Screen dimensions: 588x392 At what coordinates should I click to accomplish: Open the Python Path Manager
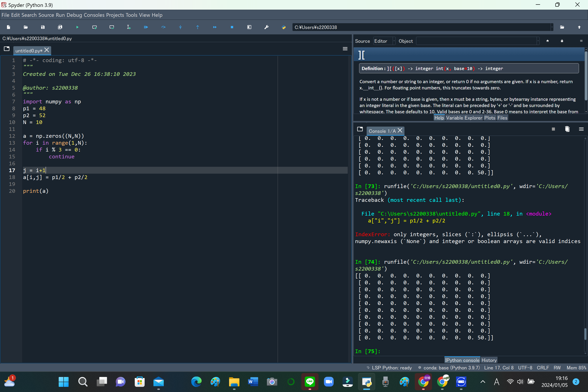[x=284, y=27]
